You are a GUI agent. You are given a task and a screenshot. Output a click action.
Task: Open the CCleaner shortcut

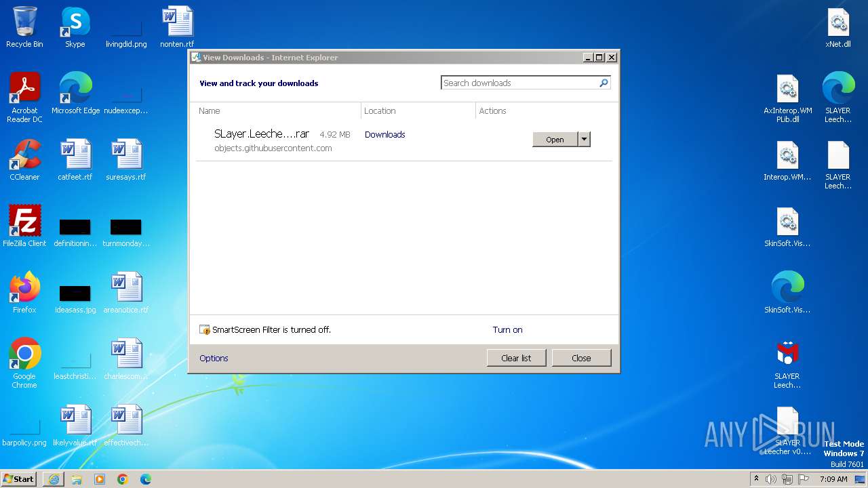[x=24, y=160]
